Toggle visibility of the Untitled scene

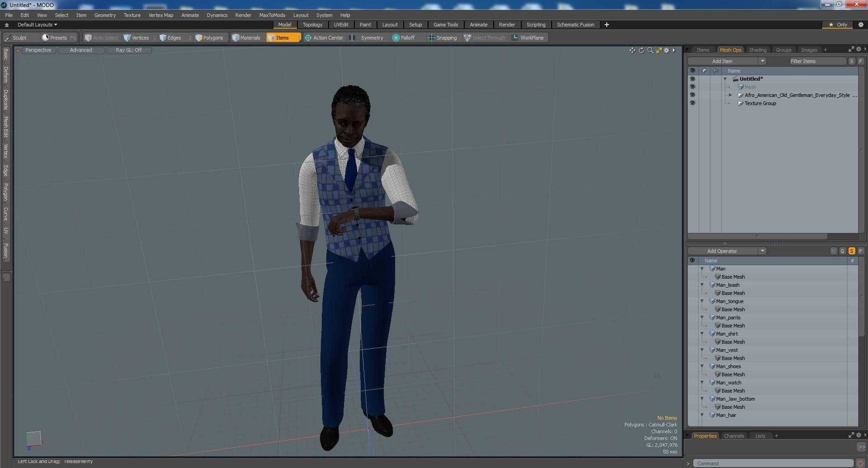tap(692, 79)
